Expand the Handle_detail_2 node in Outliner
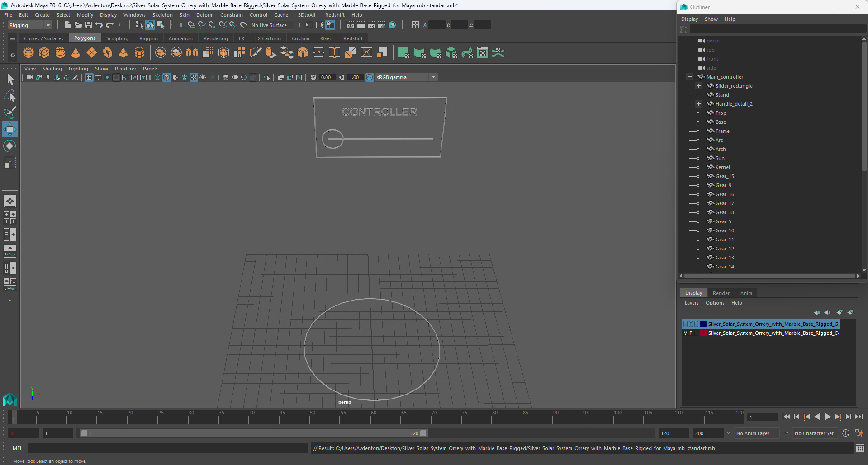Image resolution: width=868 pixels, height=465 pixels. pyautogui.click(x=699, y=104)
